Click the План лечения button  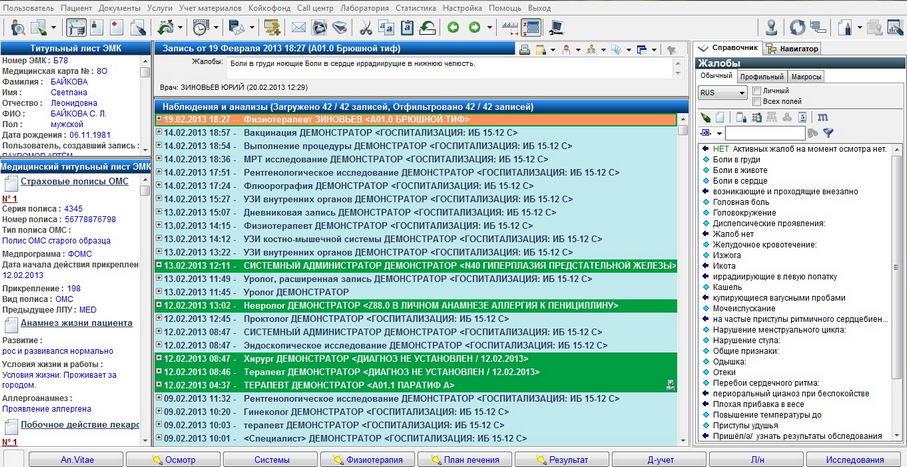(465, 460)
